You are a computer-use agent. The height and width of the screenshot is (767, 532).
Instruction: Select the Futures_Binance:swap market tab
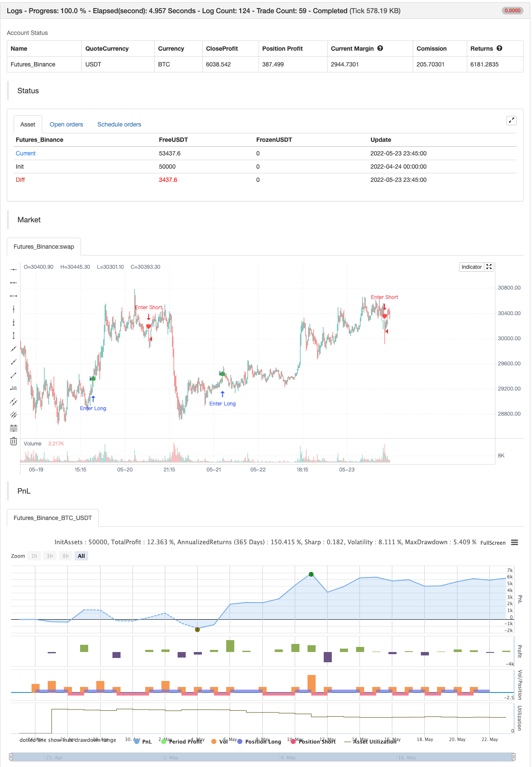coord(44,247)
